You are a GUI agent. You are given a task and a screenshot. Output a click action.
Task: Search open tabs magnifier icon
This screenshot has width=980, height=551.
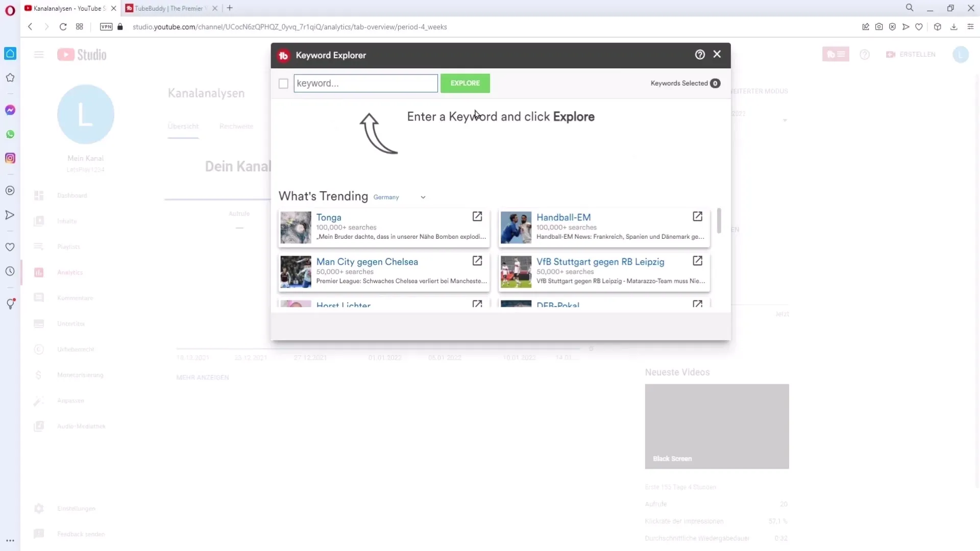tap(910, 8)
